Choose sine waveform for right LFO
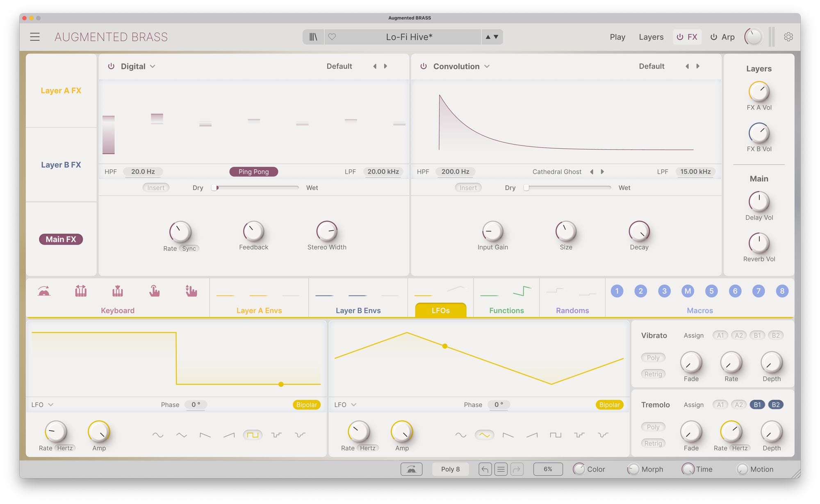This screenshot has height=504, width=820. click(x=461, y=435)
